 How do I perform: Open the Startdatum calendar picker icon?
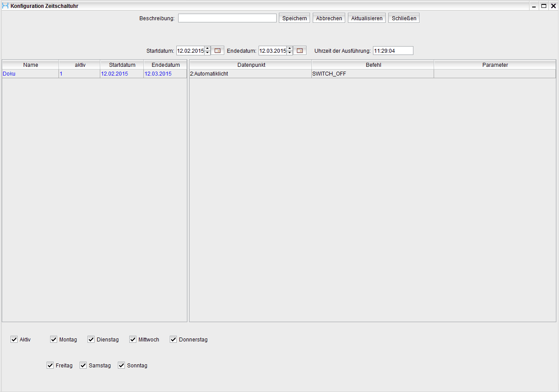point(217,51)
